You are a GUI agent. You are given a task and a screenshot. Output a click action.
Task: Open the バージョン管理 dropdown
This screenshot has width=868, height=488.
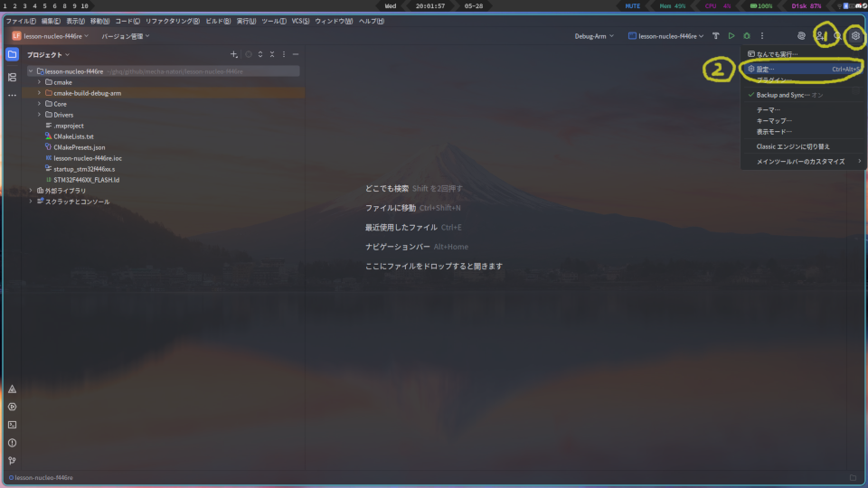tap(125, 36)
